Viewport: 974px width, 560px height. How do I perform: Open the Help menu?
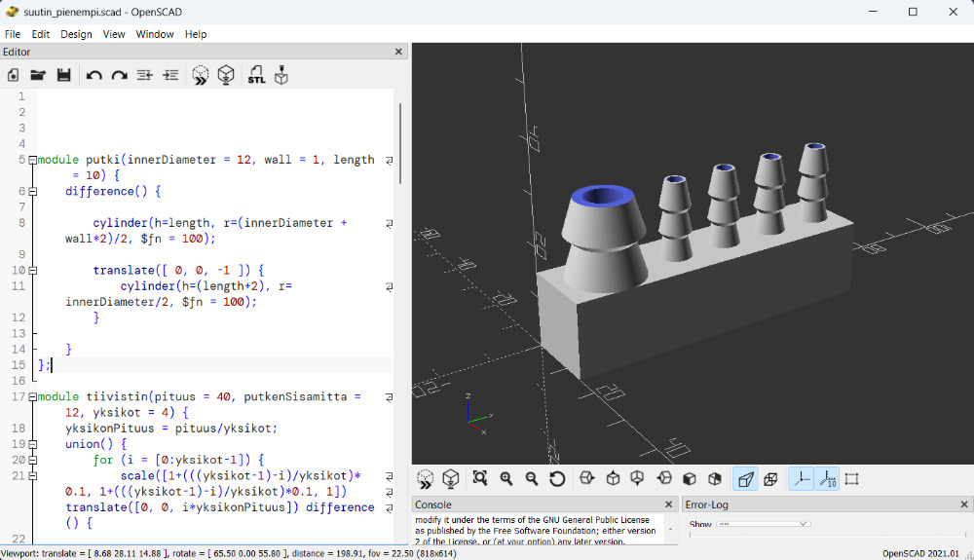[x=196, y=34]
